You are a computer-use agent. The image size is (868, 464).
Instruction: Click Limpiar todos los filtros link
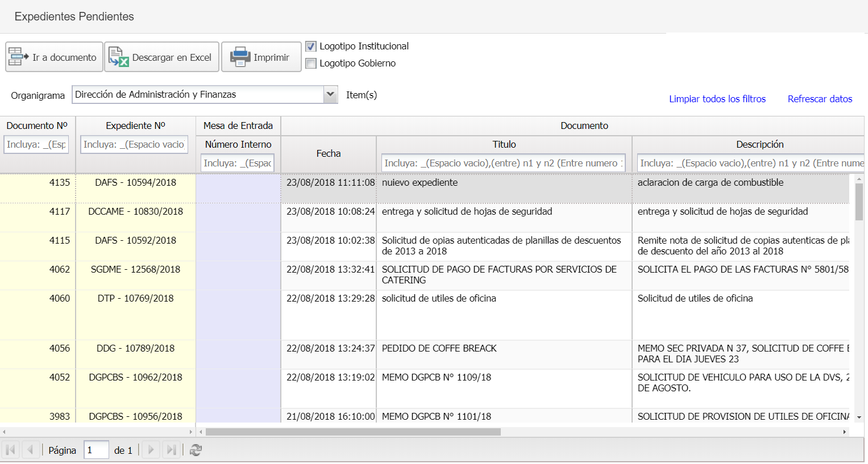point(717,99)
